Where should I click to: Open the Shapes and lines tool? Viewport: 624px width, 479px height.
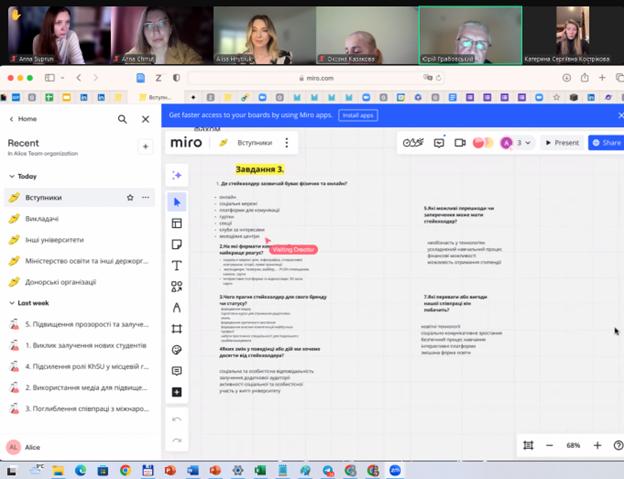tap(177, 286)
